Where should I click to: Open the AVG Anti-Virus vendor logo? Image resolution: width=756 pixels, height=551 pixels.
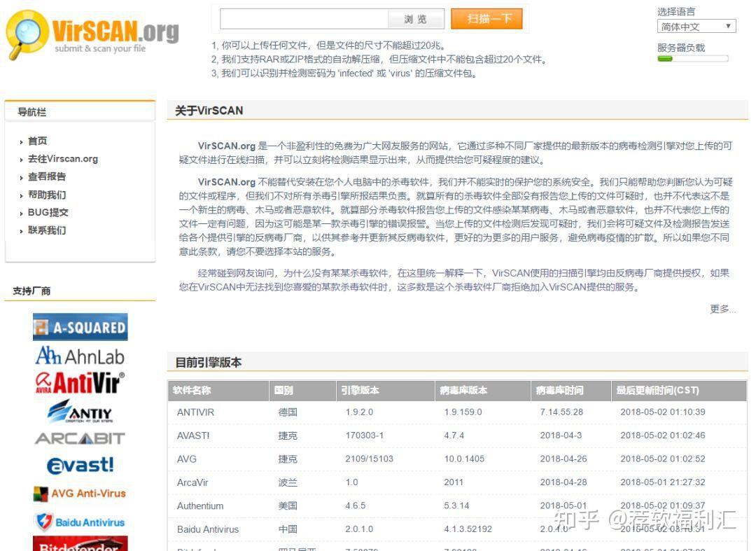click(x=80, y=494)
